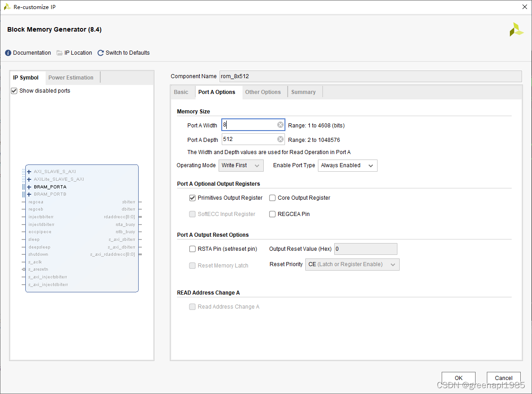The image size is (532, 394).
Task: Clear the Port A Width field with the X icon
Action: pos(280,125)
